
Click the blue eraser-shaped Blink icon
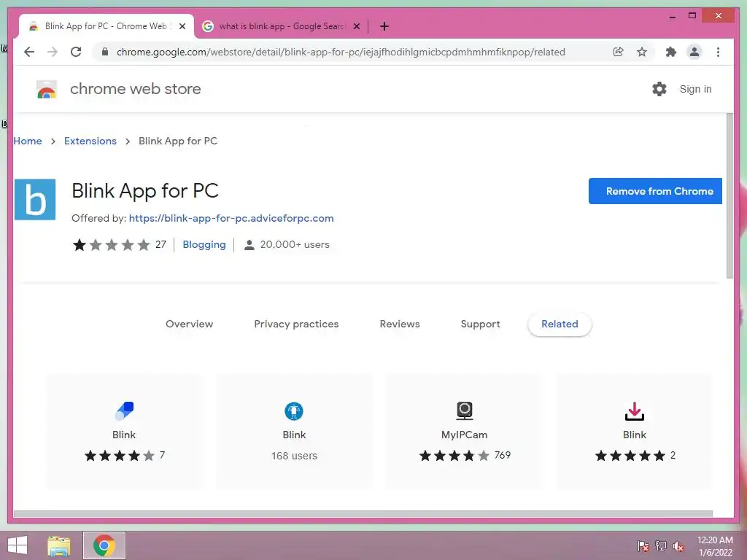pos(124,411)
